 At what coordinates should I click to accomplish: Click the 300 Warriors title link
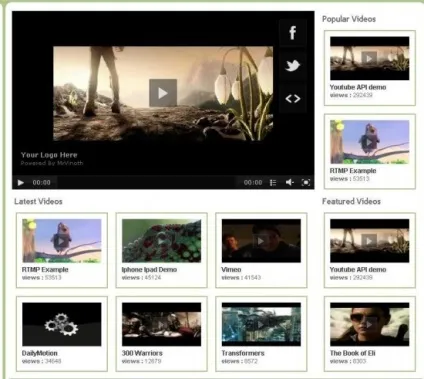[x=142, y=353]
